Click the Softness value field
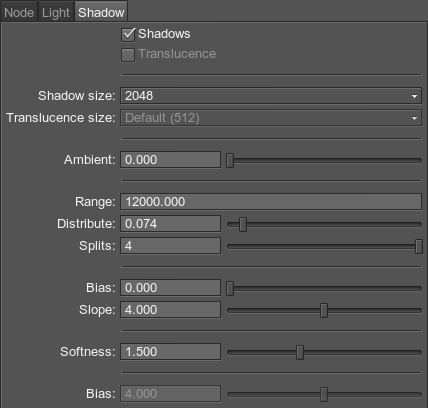The width and height of the screenshot is (428, 408). [170, 352]
